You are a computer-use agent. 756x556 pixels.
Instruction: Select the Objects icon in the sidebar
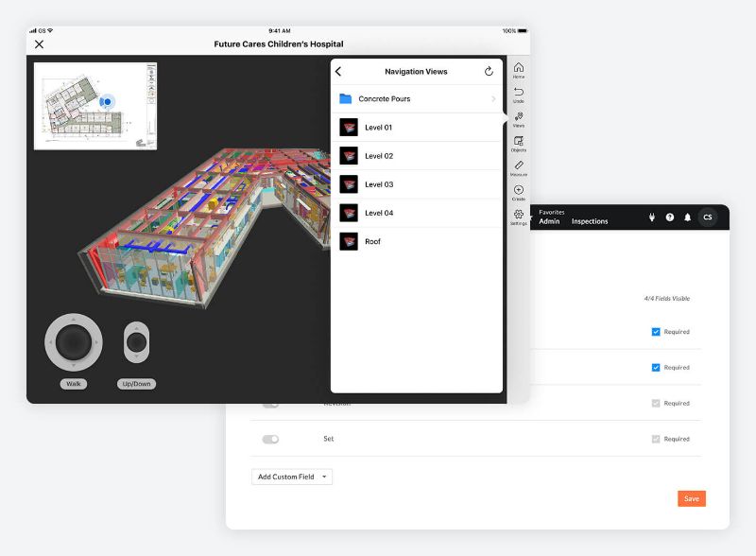[x=519, y=139]
